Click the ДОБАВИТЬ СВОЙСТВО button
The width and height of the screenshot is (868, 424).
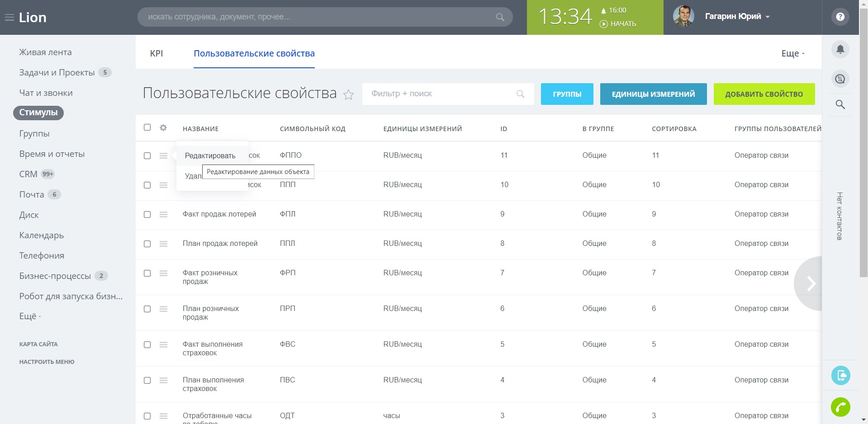[x=764, y=94]
